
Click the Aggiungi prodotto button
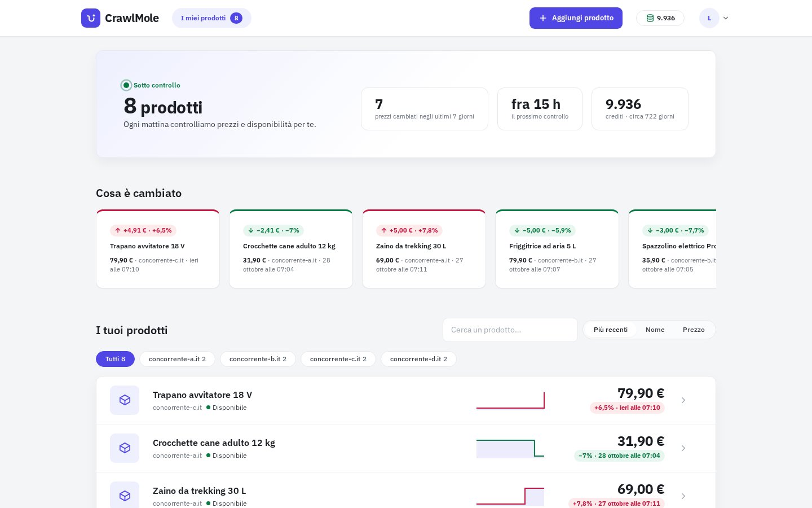tap(576, 18)
